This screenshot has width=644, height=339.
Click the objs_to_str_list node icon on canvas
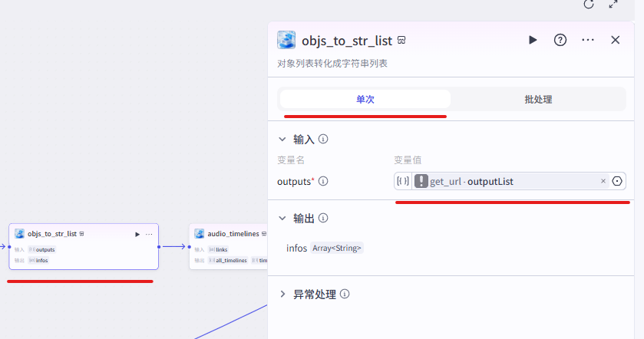coord(19,233)
